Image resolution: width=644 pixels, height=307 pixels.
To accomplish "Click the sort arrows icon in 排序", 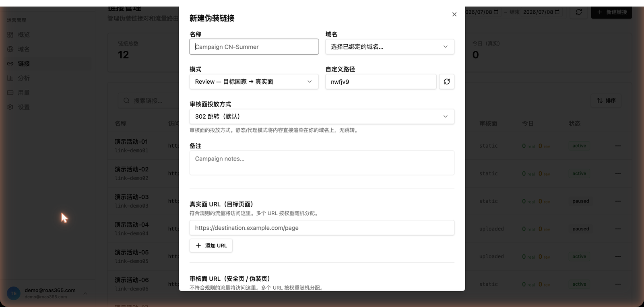I will 600,101.
